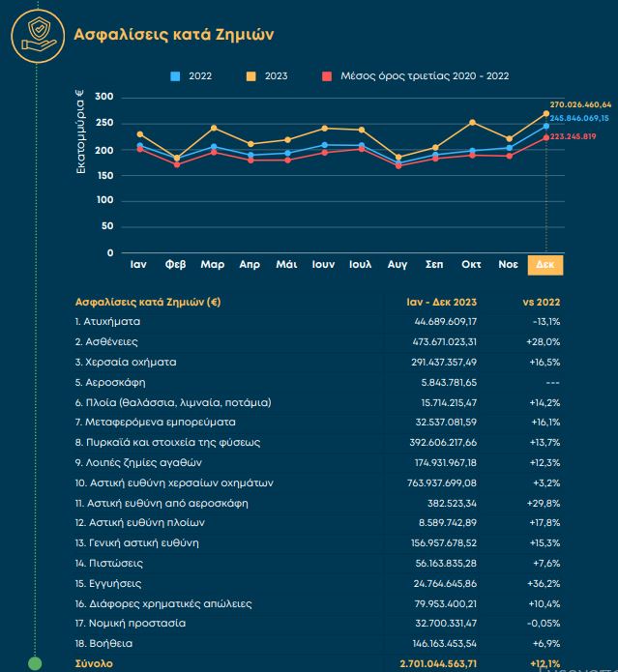Click the Ασφαλίσεις κατά Ζημιών title
Viewport: 618px width, 672px height.
pyautogui.click(x=174, y=36)
